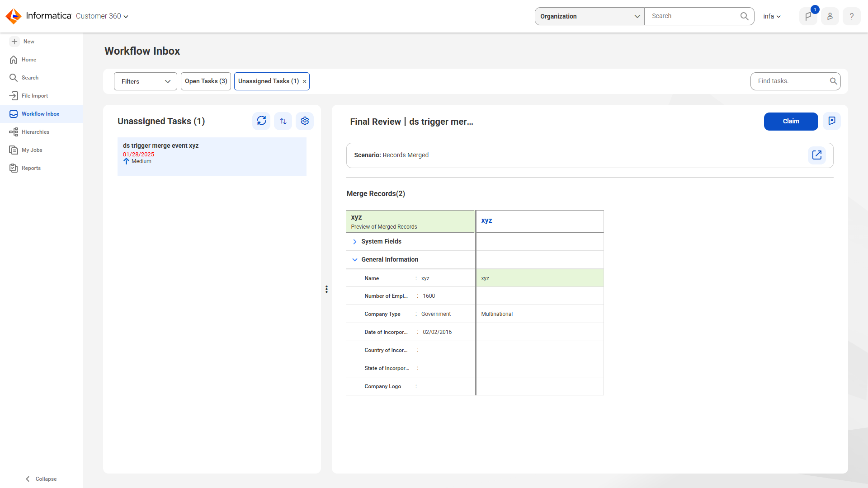Image resolution: width=868 pixels, height=488 pixels.
Task: Click the Government company type value
Action: (436, 314)
